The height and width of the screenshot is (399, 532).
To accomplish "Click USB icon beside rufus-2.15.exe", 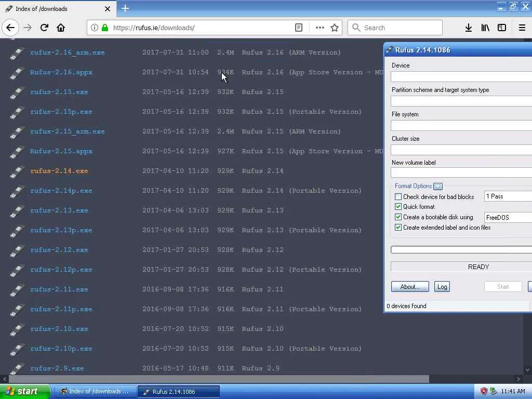I will [x=17, y=92].
